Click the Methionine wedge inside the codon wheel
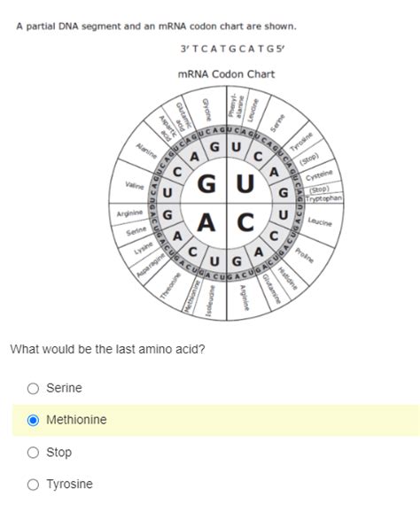 (x=191, y=296)
